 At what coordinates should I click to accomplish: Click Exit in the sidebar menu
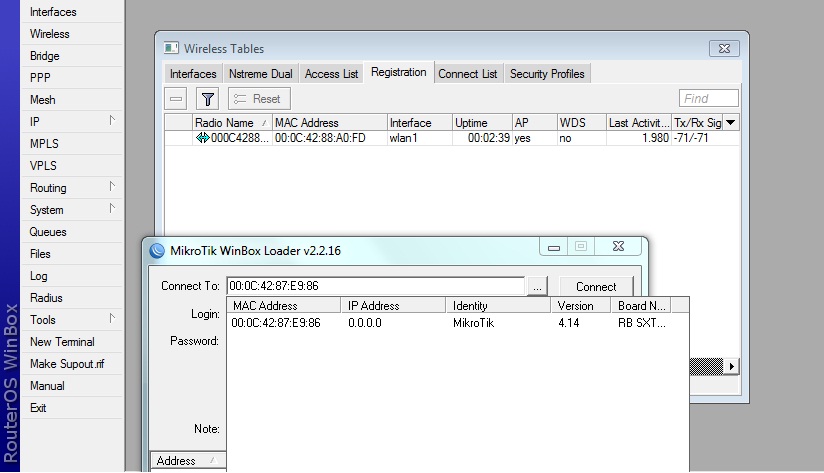71,408
